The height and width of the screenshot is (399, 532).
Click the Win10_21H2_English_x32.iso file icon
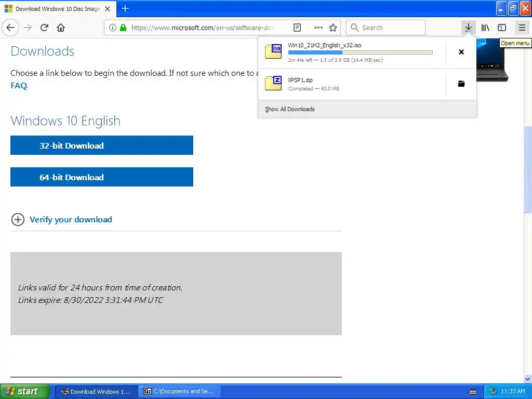coord(273,51)
